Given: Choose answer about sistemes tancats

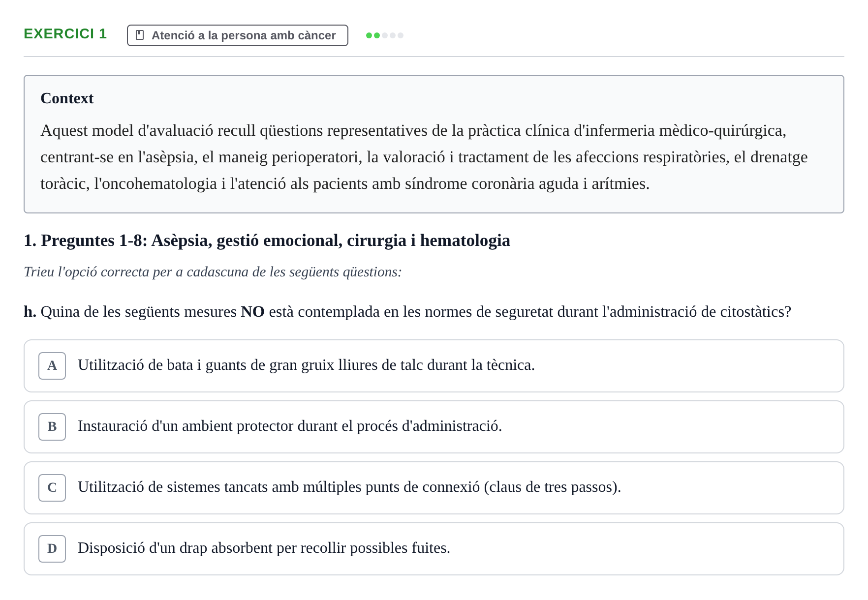Looking at the screenshot, I should tap(434, 488).
